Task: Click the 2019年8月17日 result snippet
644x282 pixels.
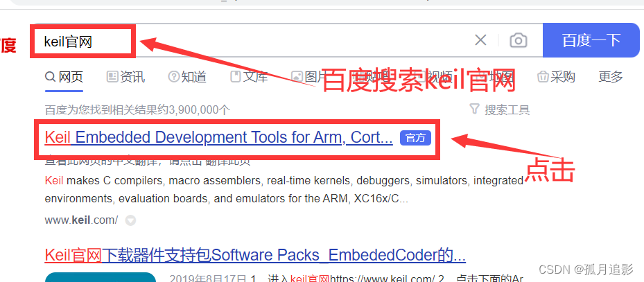Action: (x=346, y=278)
